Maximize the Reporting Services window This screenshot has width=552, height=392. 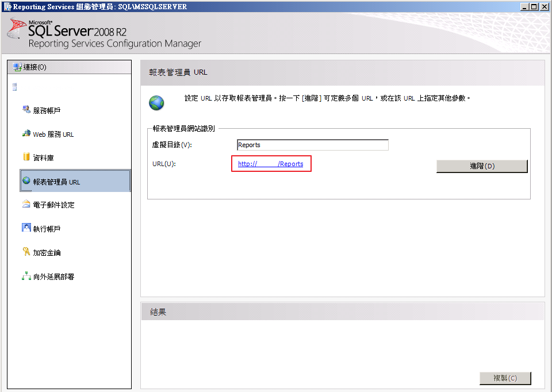pos(534,6)
